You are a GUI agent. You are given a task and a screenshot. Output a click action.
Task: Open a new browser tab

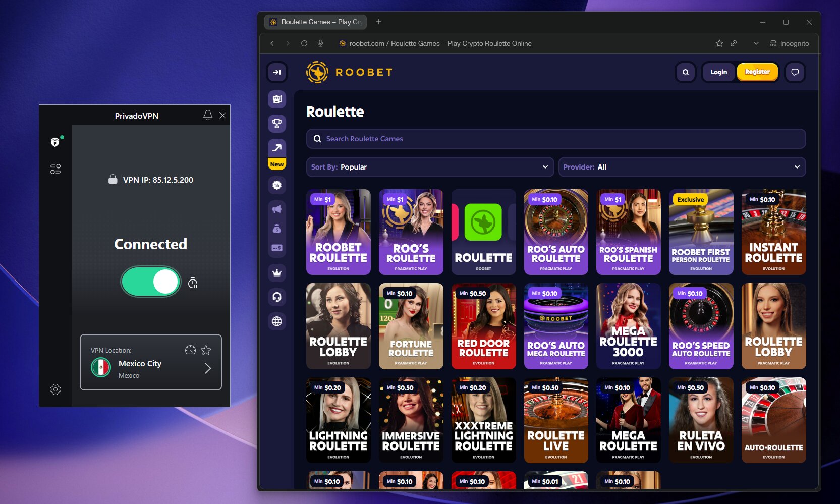379,22
